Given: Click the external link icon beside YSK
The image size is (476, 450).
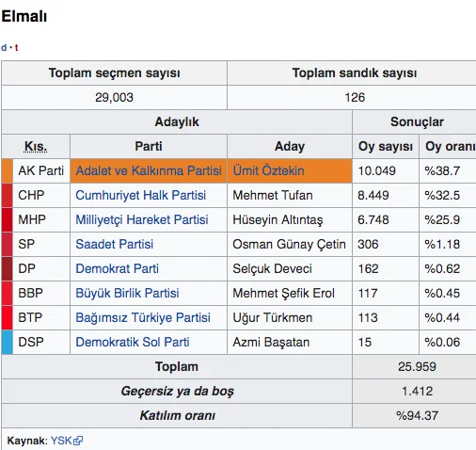Looking at the screenshot, I should click(x=78, y=441).
